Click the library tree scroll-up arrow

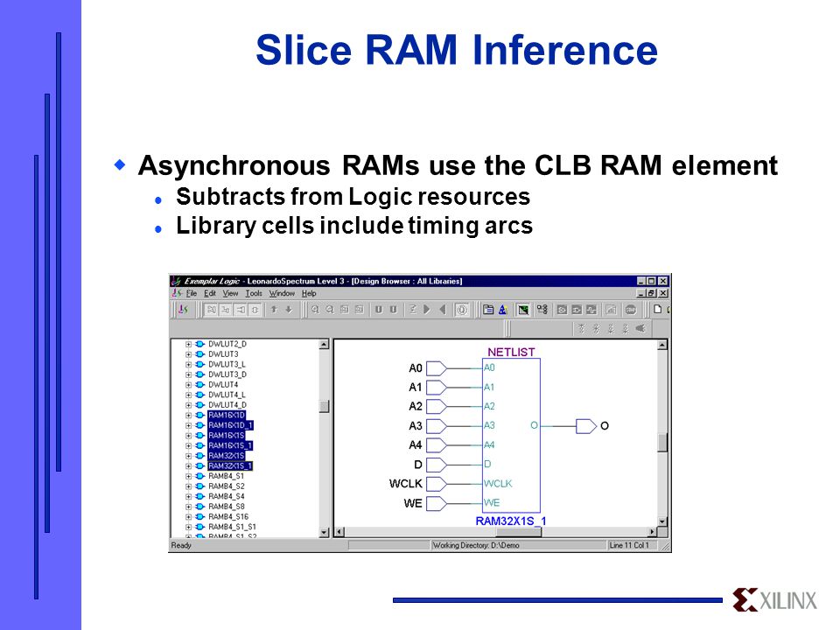pyautogui.click(x=324, y=345)
